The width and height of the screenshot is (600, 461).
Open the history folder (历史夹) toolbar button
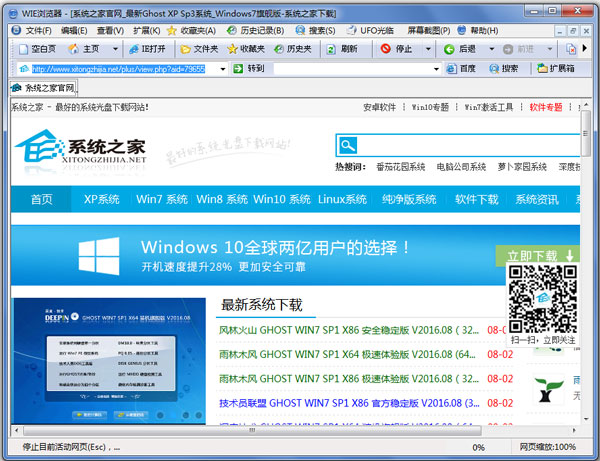click(293, 49)
